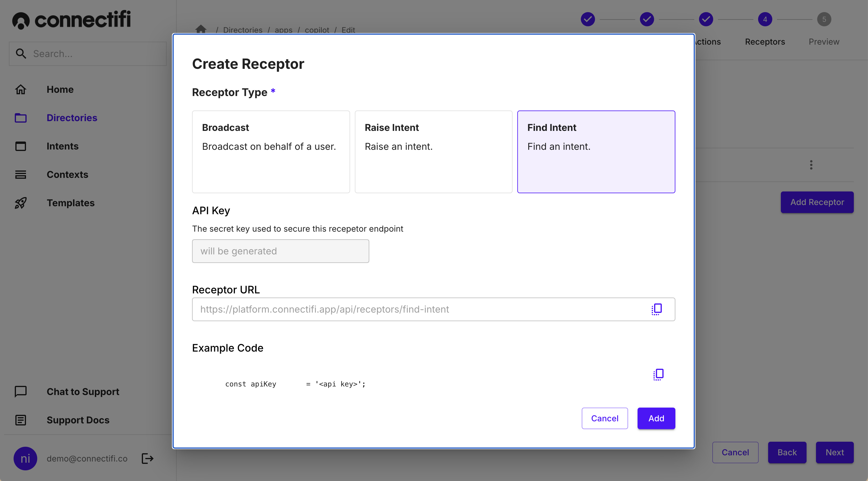This screenshot has height=481, width=868.
Task: Click the Add Receptor button
Action: (x=817, y=202)
